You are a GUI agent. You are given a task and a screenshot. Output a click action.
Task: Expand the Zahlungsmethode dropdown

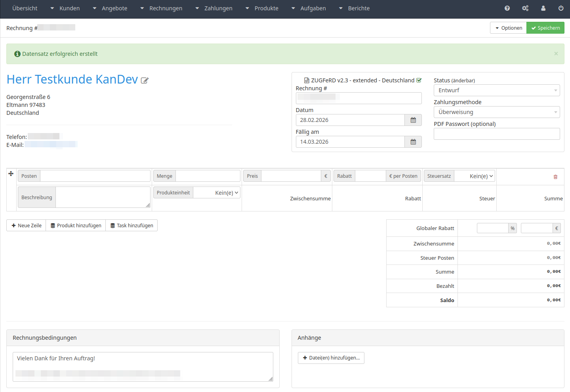496,112
